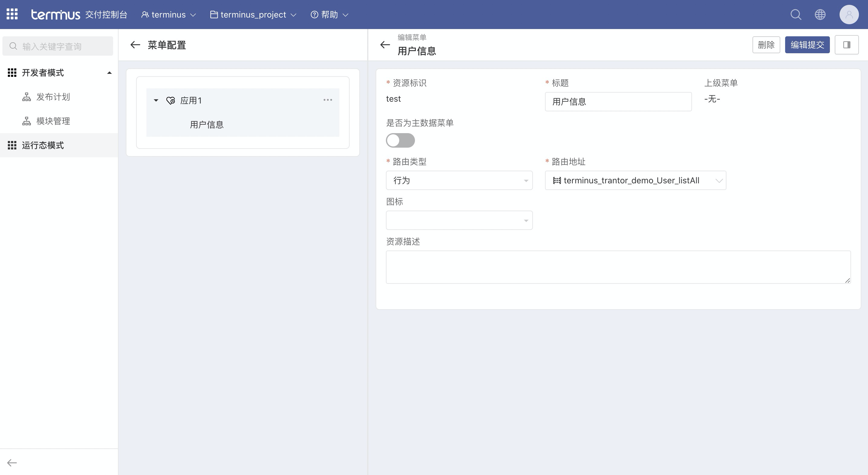Collapse the 开发者模式 sidebar group

tap(109, 73)
